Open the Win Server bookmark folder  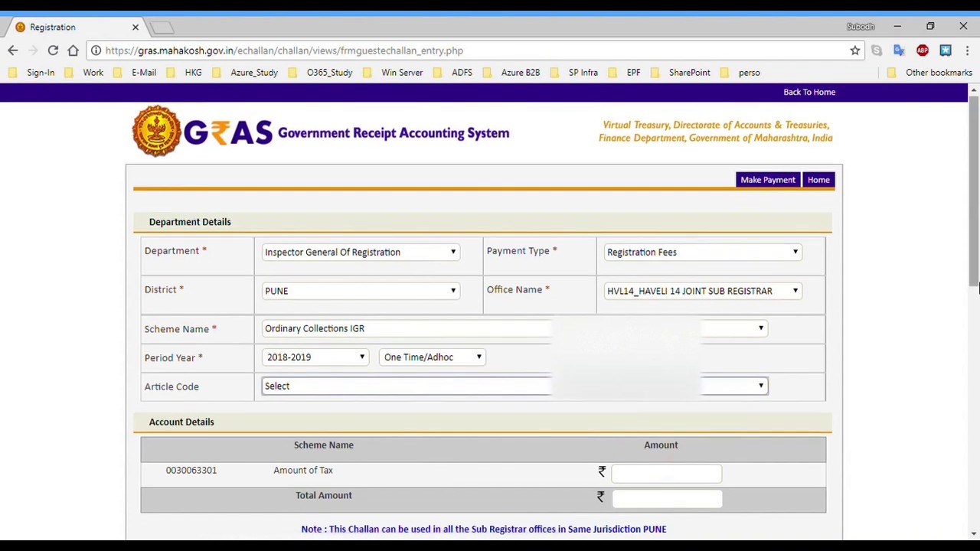coord(393,73)
